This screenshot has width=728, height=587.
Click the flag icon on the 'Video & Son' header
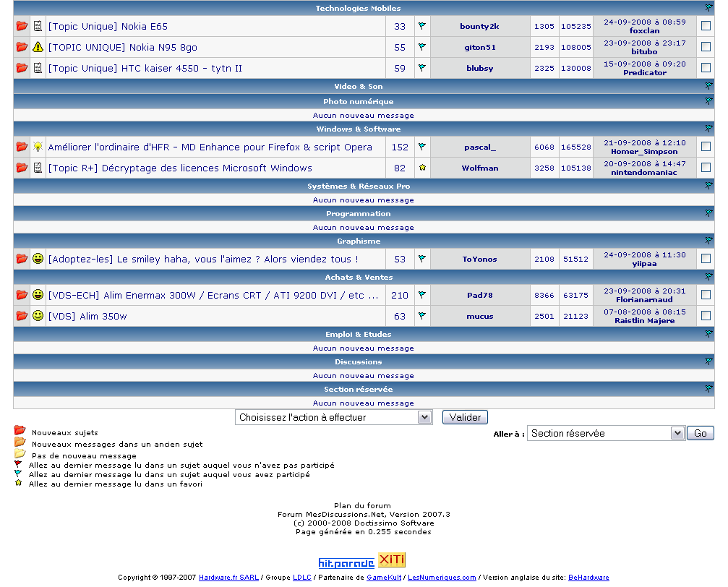(x=709, y=86)
